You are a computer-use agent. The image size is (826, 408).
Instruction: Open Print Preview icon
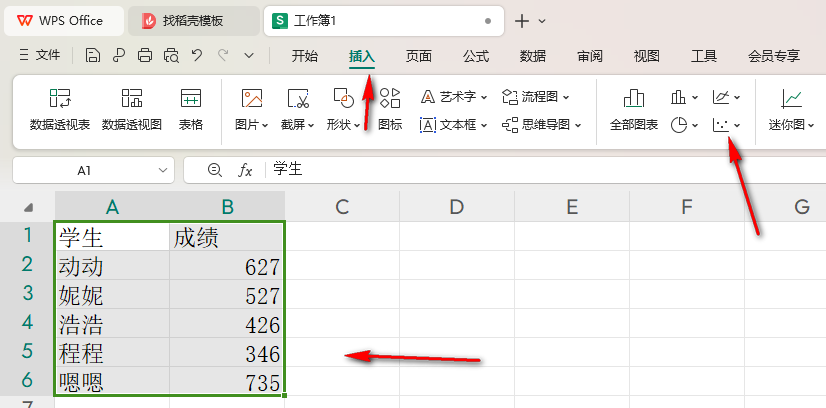(x=171, y=55)
